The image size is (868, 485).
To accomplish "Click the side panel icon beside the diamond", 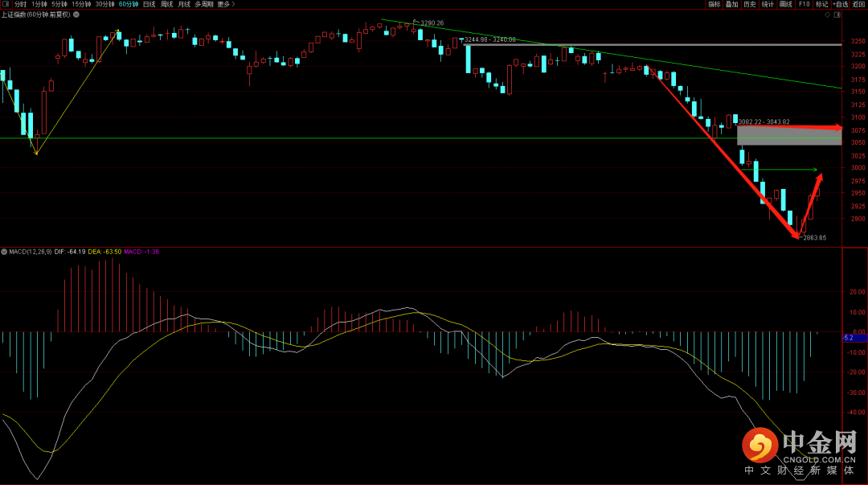I will coord(838,15).
